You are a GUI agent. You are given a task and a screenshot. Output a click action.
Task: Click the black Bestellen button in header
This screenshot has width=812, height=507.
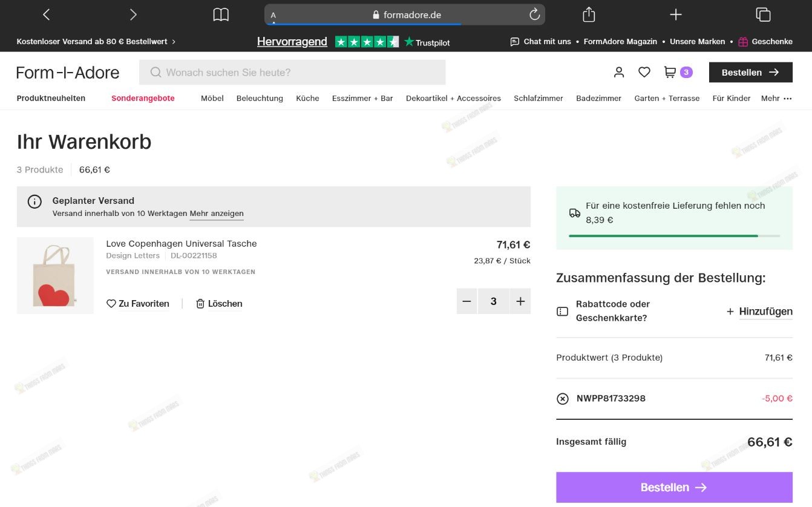coord(750,73)
